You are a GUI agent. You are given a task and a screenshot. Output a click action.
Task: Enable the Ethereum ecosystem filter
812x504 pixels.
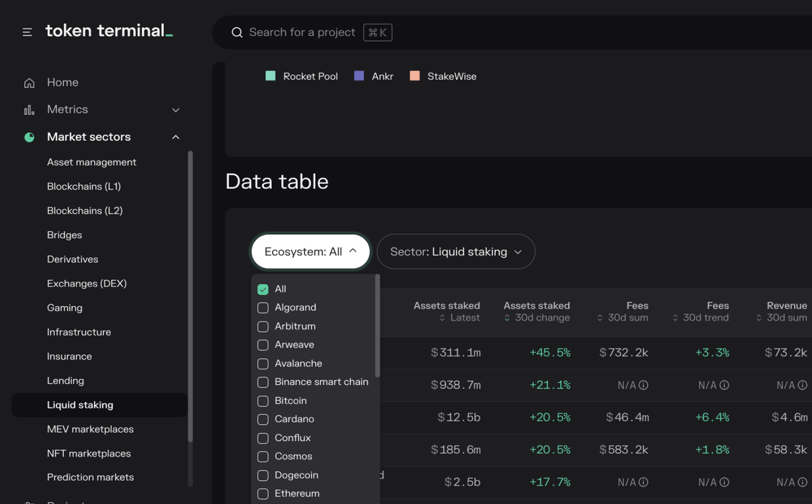tap(263, 494)
